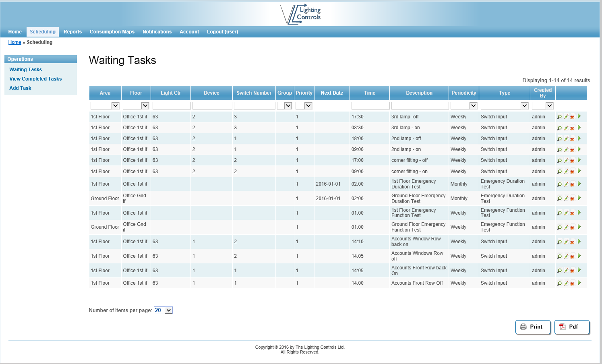602x364 pixels.
Task: Delete 1st Floor Emergency Function Test task
Action: click(572, 213)
